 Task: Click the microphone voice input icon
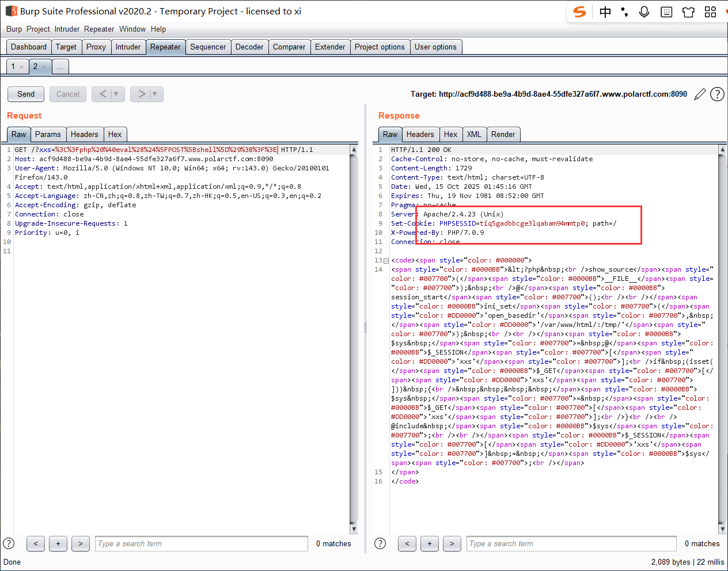[644, 12]
